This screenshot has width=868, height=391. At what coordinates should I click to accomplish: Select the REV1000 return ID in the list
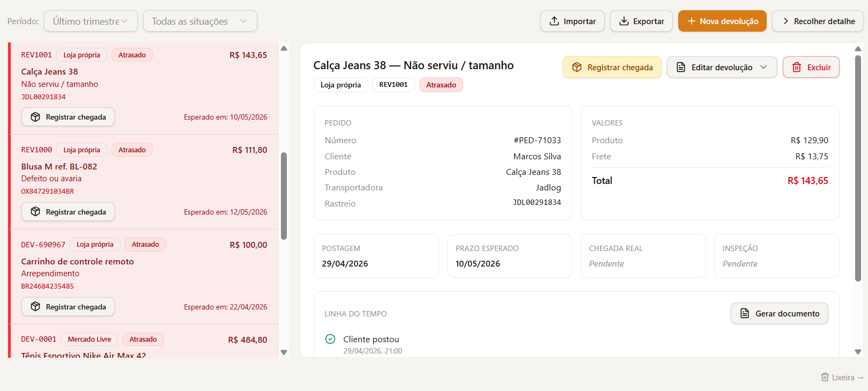pos(36,150)
